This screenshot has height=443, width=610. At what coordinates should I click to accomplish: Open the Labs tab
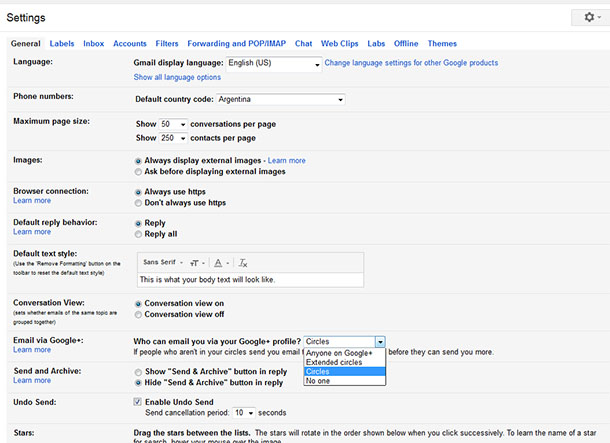(x=376, y=44)
